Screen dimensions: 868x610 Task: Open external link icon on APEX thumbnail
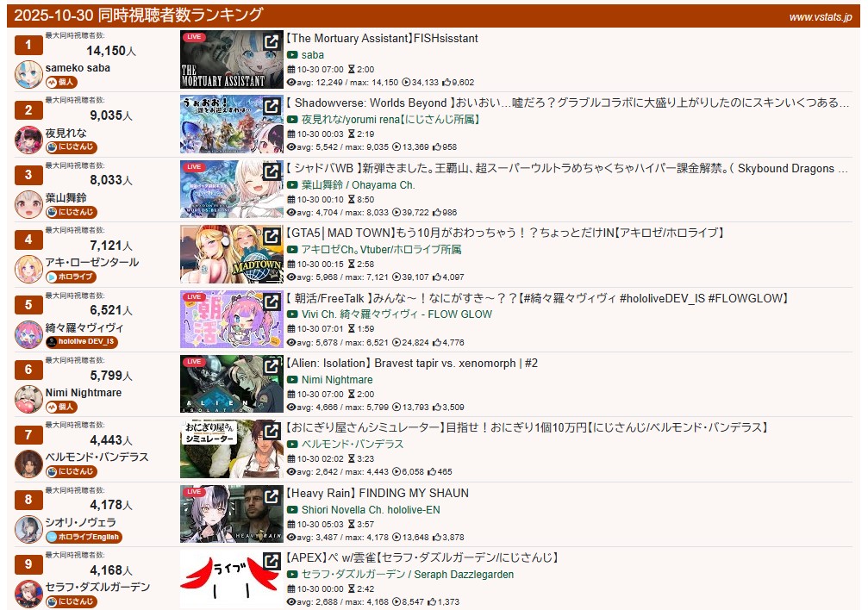tap(272, 561)
